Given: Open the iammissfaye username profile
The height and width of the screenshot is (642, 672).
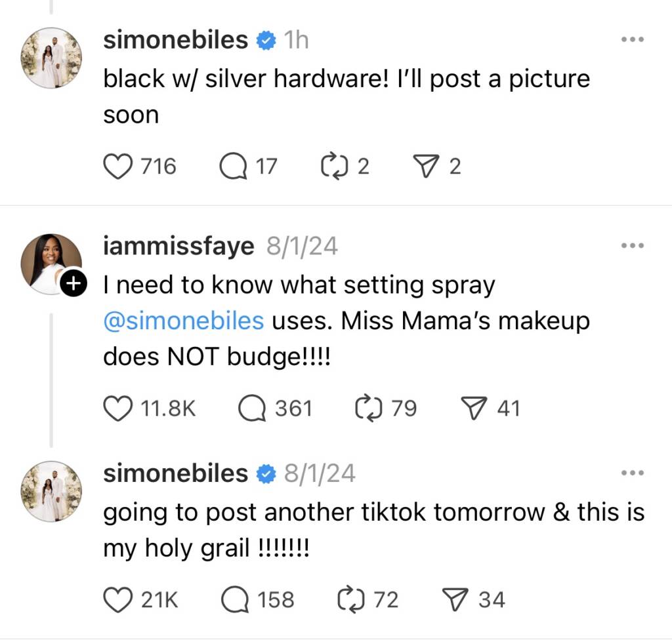Looking at the screenshot, I should tap(178, 246).
